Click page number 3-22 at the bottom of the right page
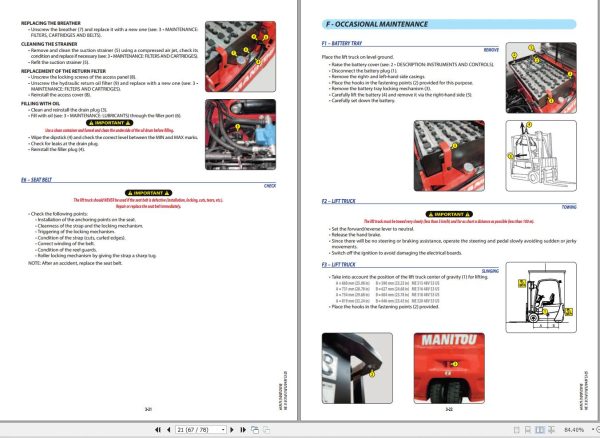This screenshot has width=600, height=438. click(x=449, y=409)
